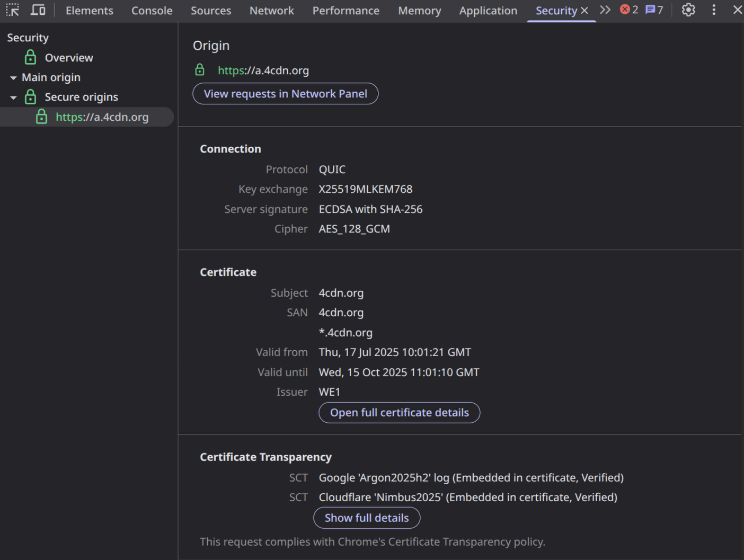Click the Connection section heading
Screen dimensions: 744x560
pyautogui.click(x=231, y=149)
